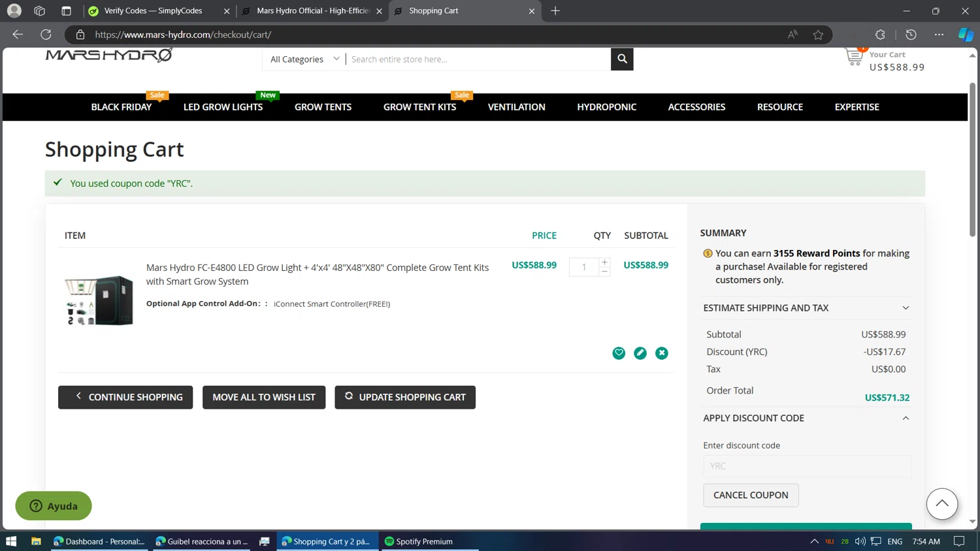Open Windows Start menu
Image resolution: width=980 pixels, height=551 pixels.
(11, 541)
